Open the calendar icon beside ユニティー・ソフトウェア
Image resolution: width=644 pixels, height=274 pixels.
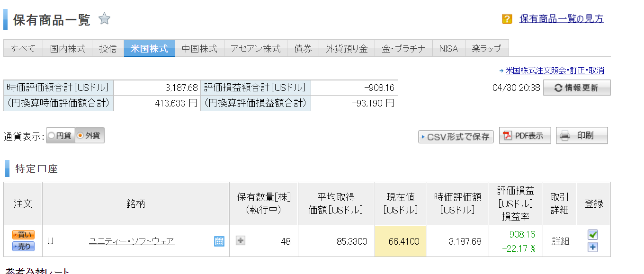coord(219,241)
